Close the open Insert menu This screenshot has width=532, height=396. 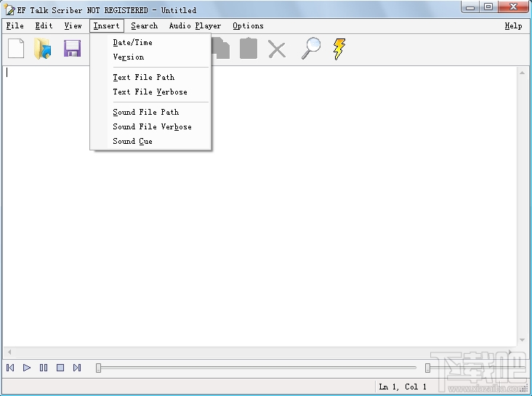click(x=107, y=25)
